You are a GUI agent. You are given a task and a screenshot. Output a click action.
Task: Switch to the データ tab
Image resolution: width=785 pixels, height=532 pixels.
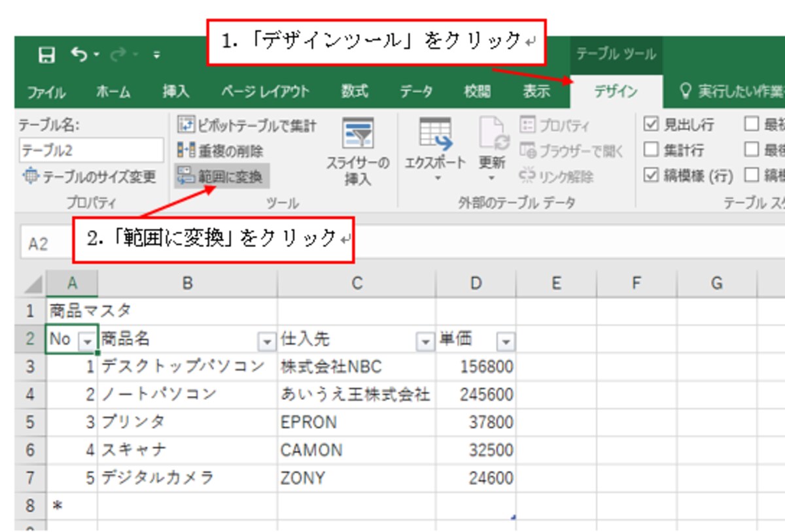416,92
